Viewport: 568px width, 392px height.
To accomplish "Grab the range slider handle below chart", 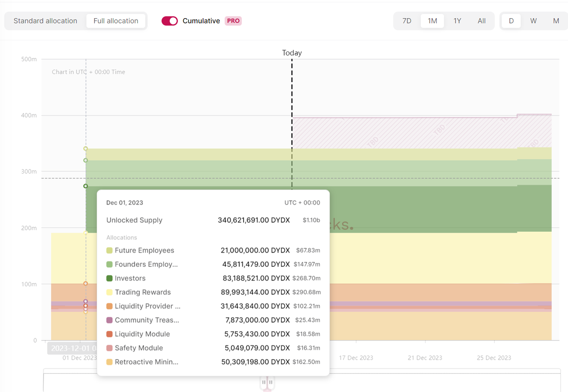I will click(267, 382).
